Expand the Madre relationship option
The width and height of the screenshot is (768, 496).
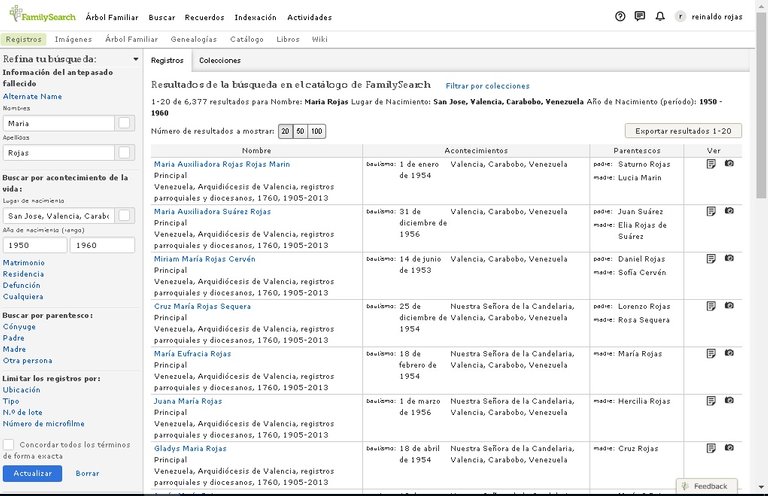(x=14, y=349)
